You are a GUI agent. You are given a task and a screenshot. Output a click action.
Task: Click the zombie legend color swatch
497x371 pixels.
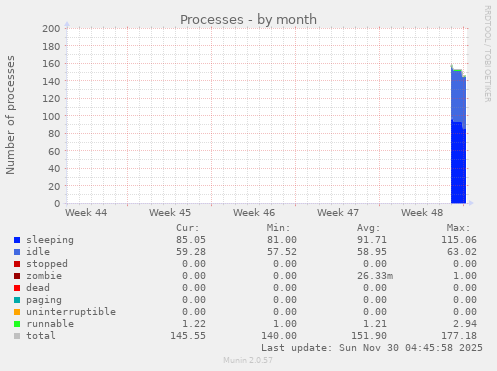point(17,276)
